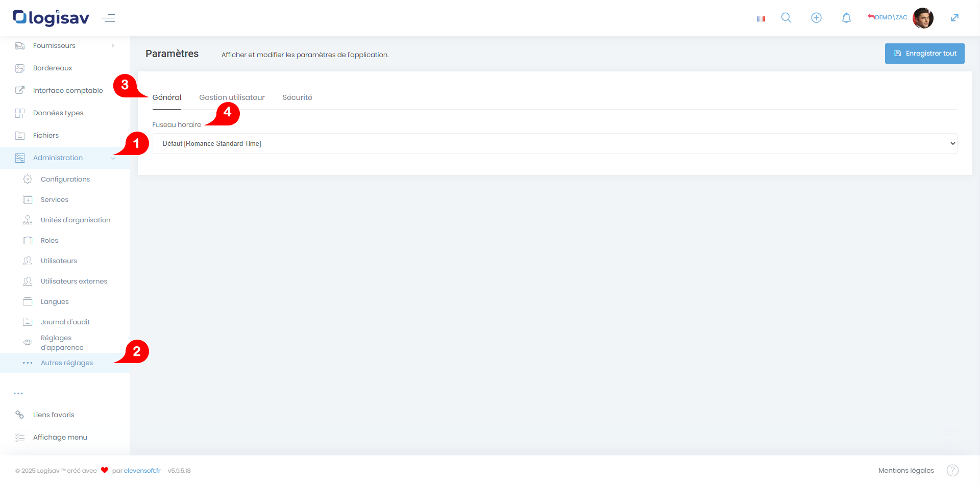Click the help question mark icon
The image size is (980, 486).
pos(952,470)
